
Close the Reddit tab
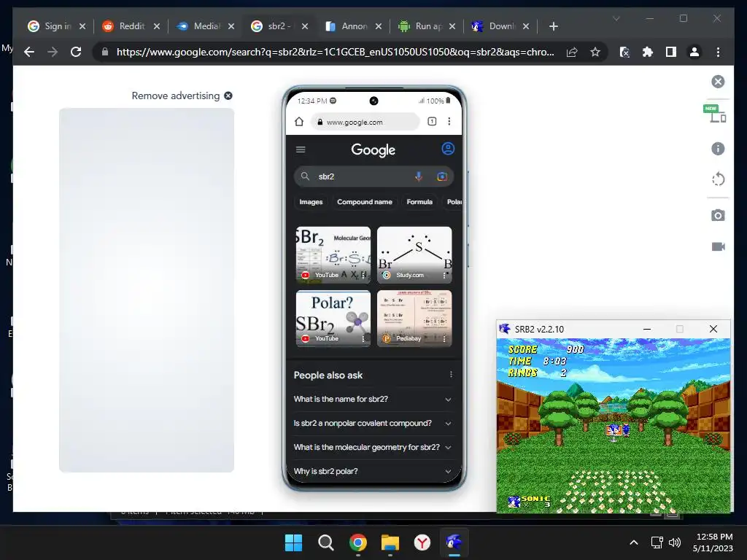[x=157, y=26]
